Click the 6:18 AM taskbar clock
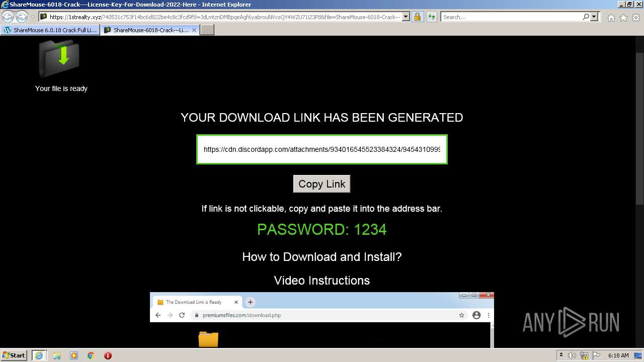Viewport: 644px width, 362px height. (618, 355)
